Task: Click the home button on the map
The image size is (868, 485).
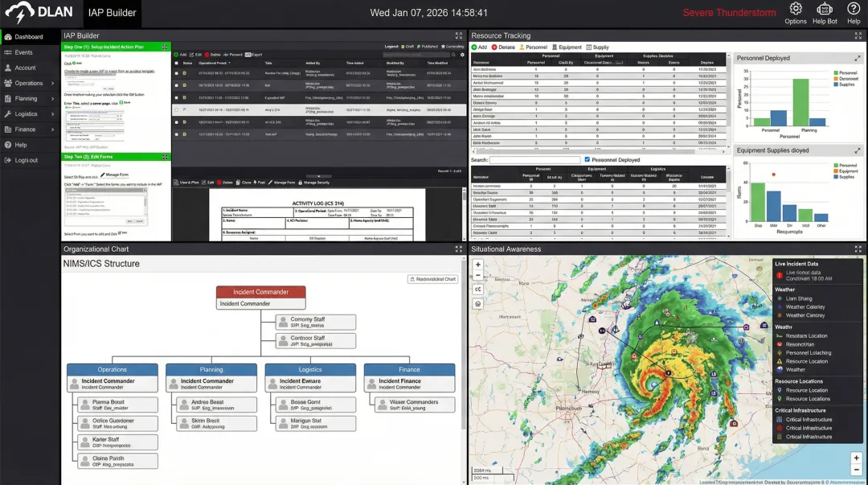Action: (478, 304)
